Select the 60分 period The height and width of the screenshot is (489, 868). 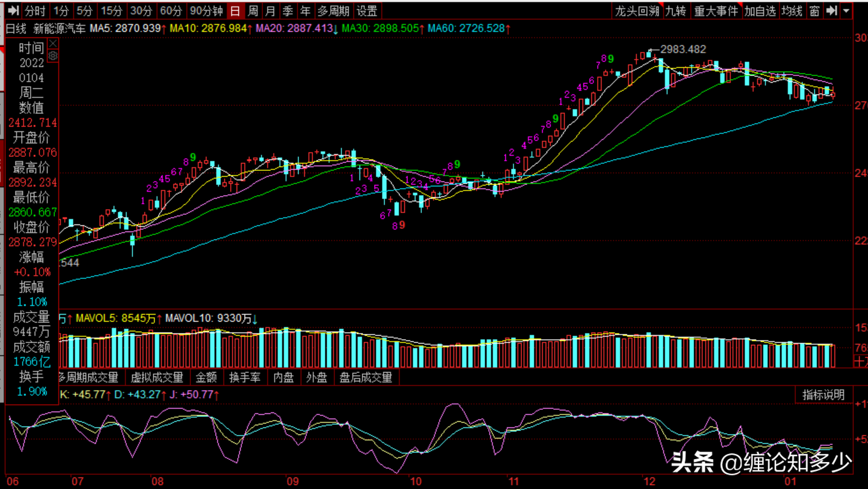[x=171, y=11]
